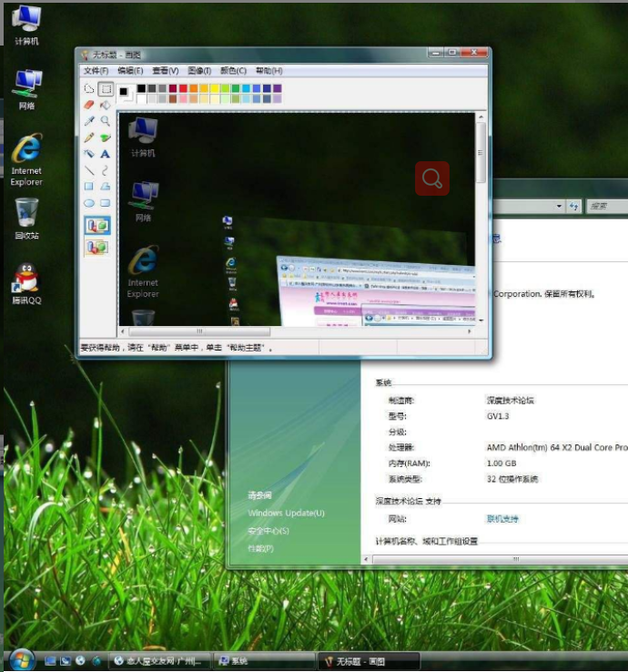Select the Pencil tool
Image resolution: width=628 pixels, height=672 pixels.
point(89,137)
